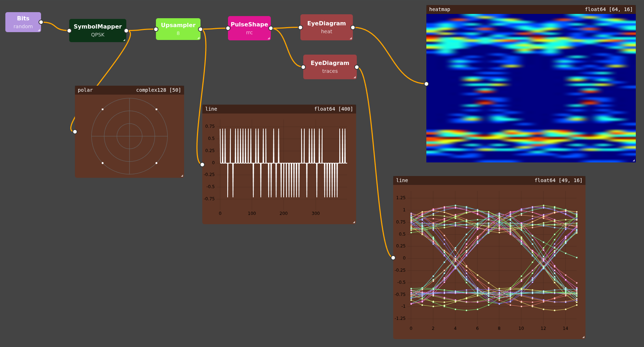Click the EyeDiagram heat input port

coord(300,27)
